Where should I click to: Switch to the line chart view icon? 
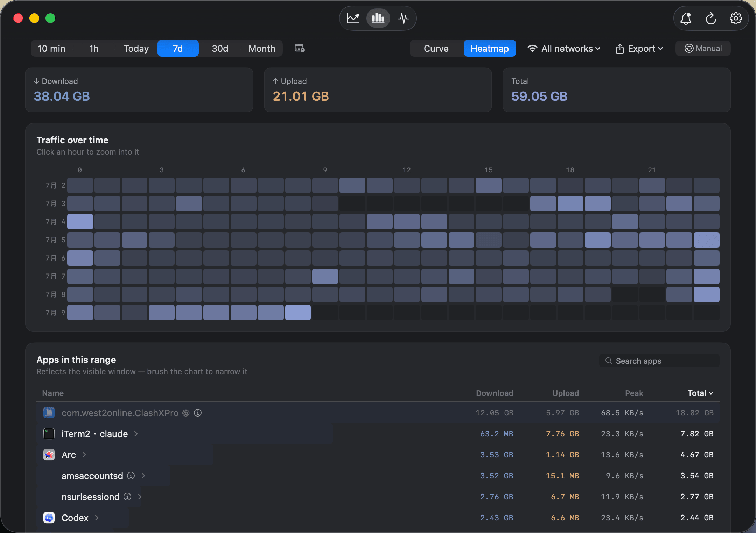click(x=353, y=18)
